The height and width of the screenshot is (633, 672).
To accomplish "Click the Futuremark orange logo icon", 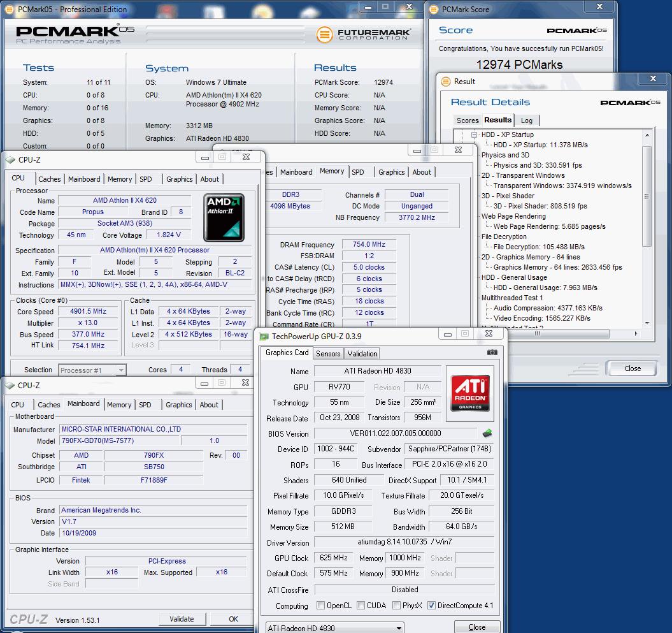I will pos(324,34).
